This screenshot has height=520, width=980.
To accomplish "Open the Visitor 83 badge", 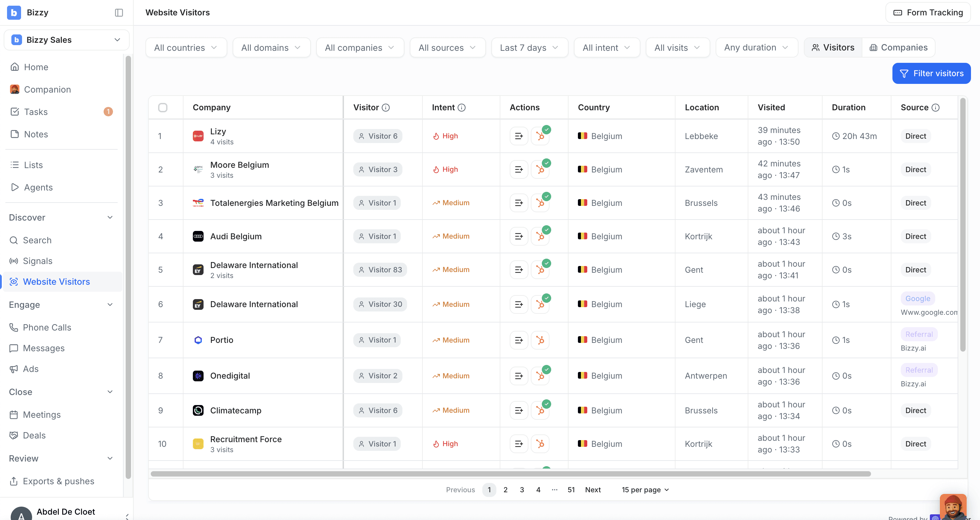I will click(380, 270).
